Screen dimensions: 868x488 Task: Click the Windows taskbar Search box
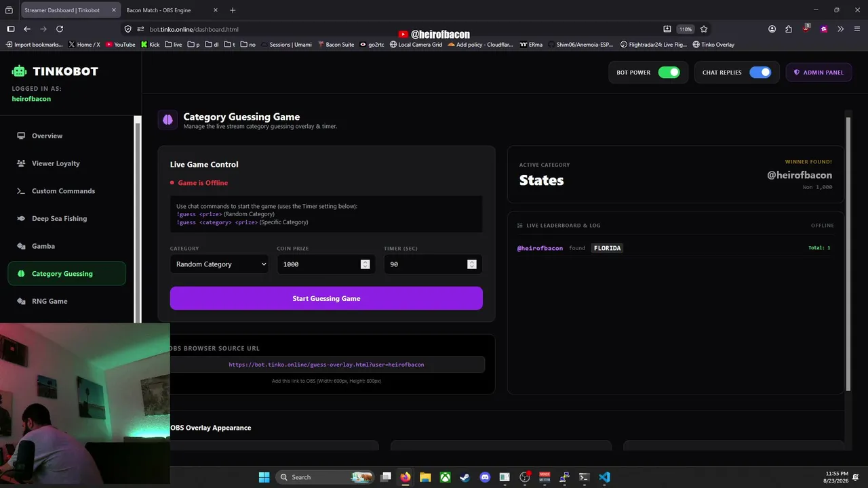[325, 477]
